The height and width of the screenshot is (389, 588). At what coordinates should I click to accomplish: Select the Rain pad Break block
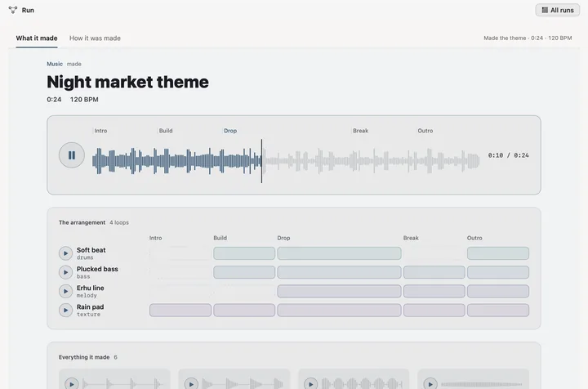[x=434, y=311]
